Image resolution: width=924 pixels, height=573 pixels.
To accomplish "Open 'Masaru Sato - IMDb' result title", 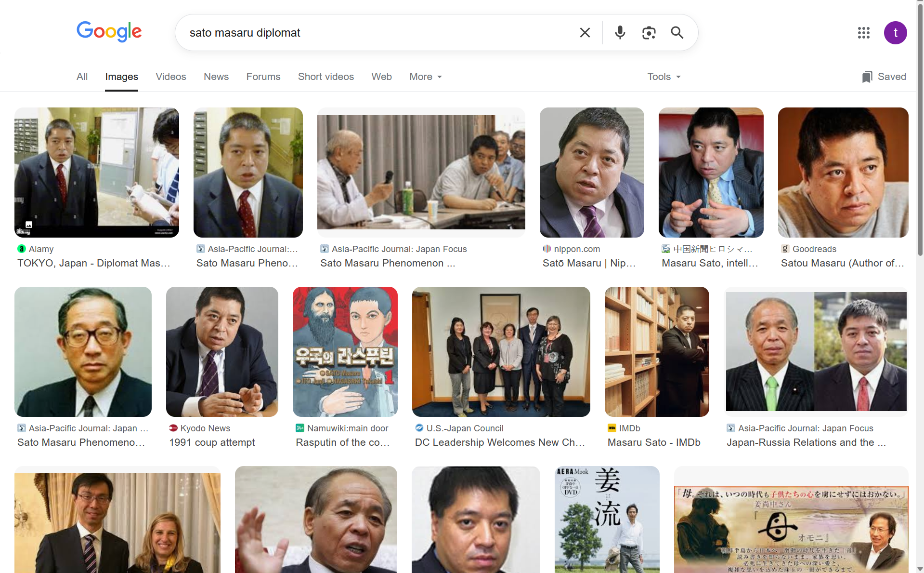I will (x=654, y=442).
